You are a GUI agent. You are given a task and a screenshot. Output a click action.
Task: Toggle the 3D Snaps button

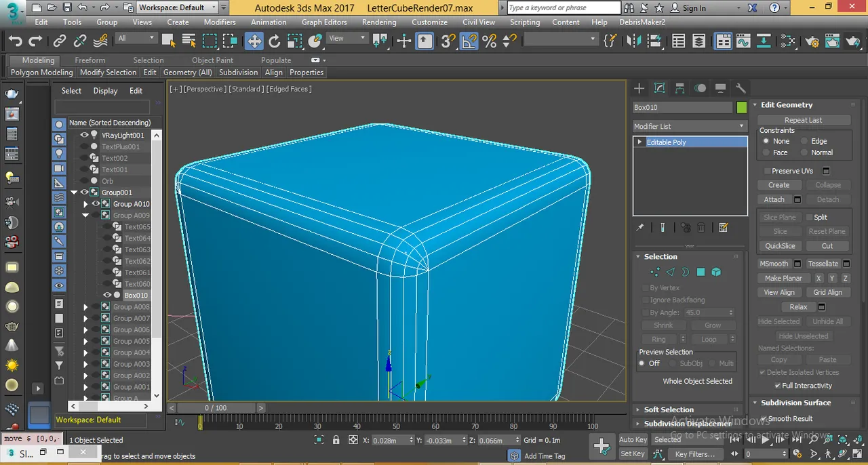point(448,41)
